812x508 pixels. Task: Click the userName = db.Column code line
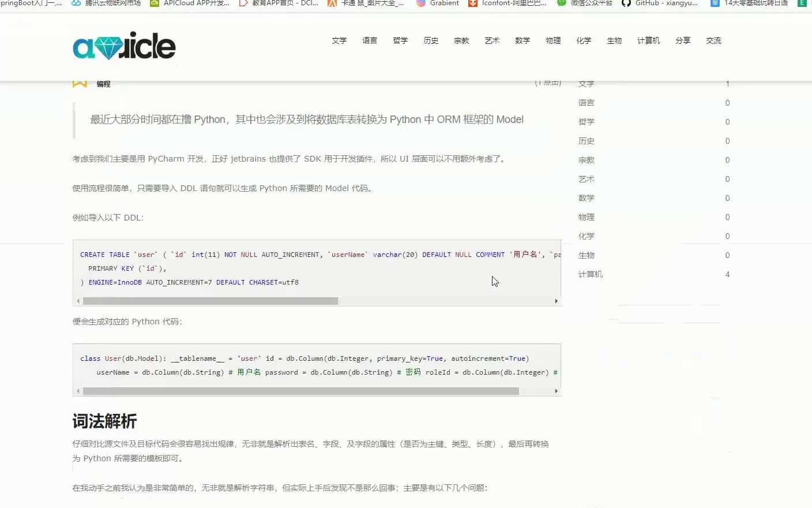pos(327,372)
